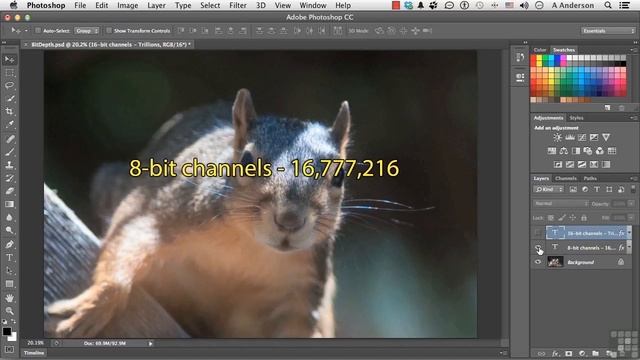
Task: Expand effects on 16-bit channels layer
Action: click(629, 233)
